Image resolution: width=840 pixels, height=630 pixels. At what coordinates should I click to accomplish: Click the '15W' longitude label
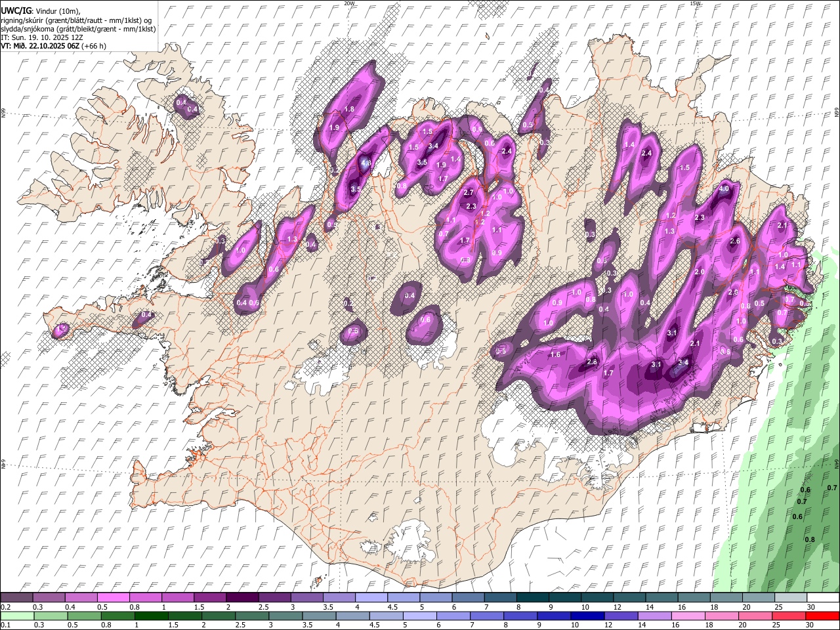pos(695,3)
